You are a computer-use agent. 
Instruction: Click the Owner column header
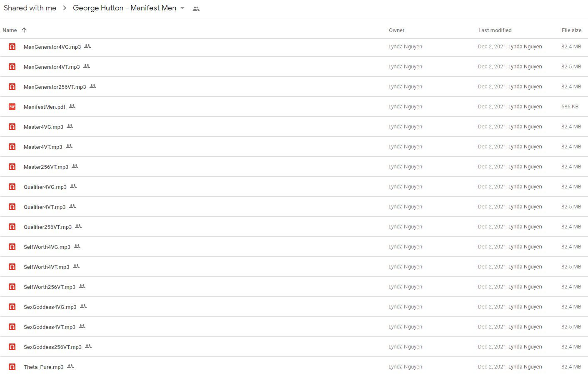(396, 30)
